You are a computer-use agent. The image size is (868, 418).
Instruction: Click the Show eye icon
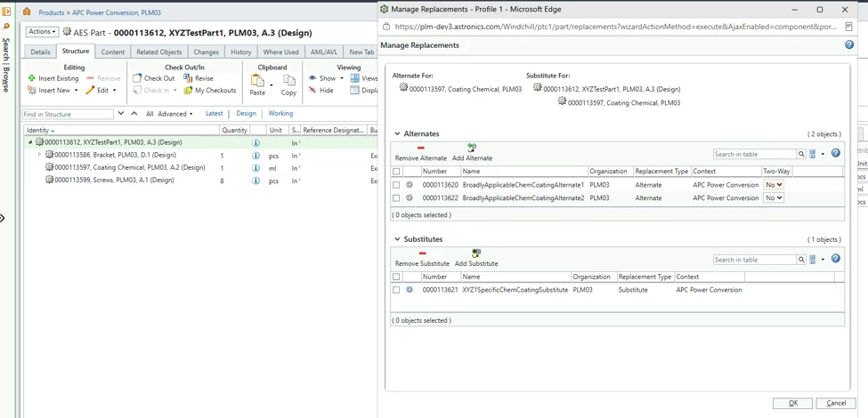tap(312, 78)
